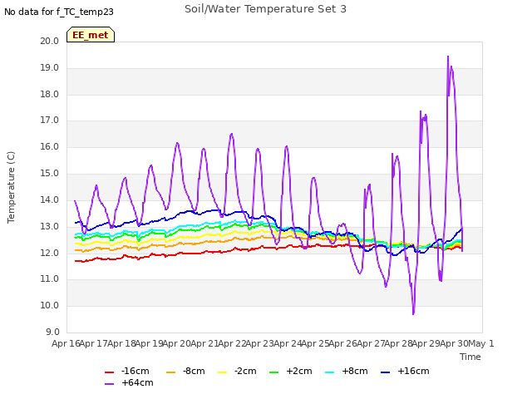Click the +64cm peak near 16.5 on Apr 21
This screenshot has height=399, width=532.
click(232, 134)
